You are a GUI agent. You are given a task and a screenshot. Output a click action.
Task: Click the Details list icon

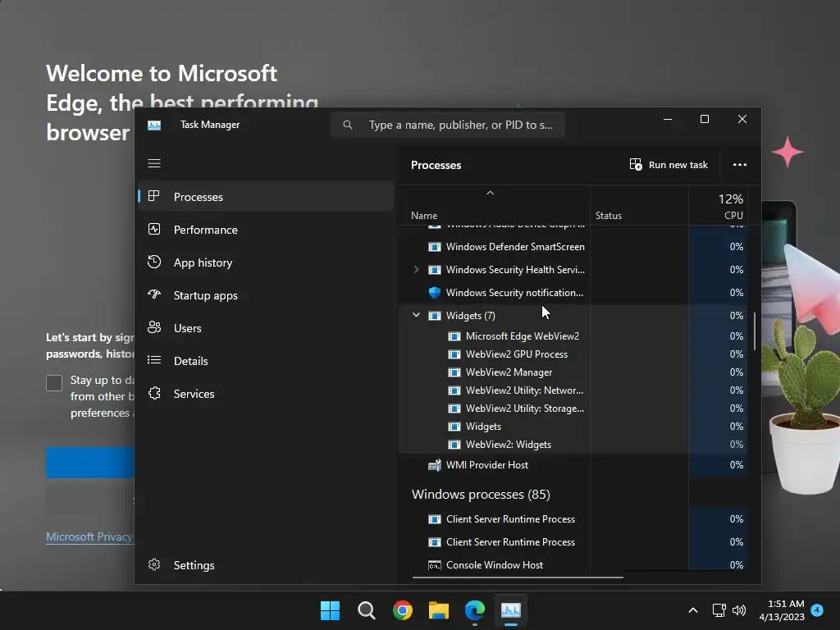[x=154, y=360]
